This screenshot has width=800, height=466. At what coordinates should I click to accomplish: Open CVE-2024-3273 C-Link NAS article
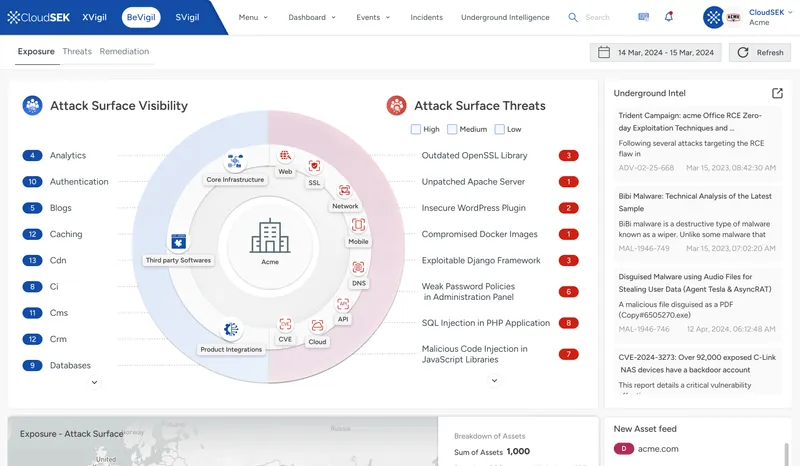697,371
